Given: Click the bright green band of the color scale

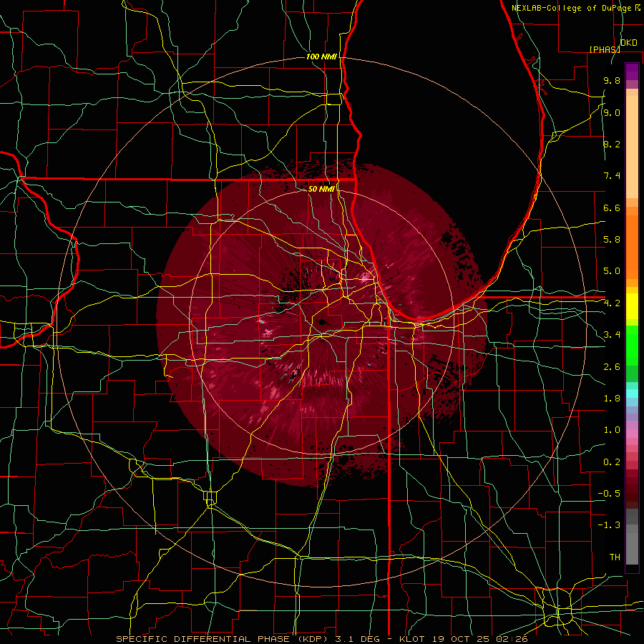Looking at the screenshot, I should click(632, 345).
